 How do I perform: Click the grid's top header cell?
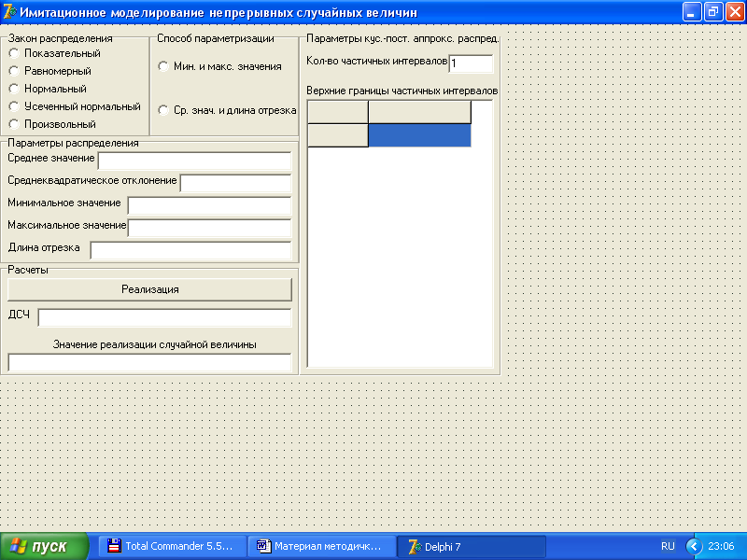[419, 112]
